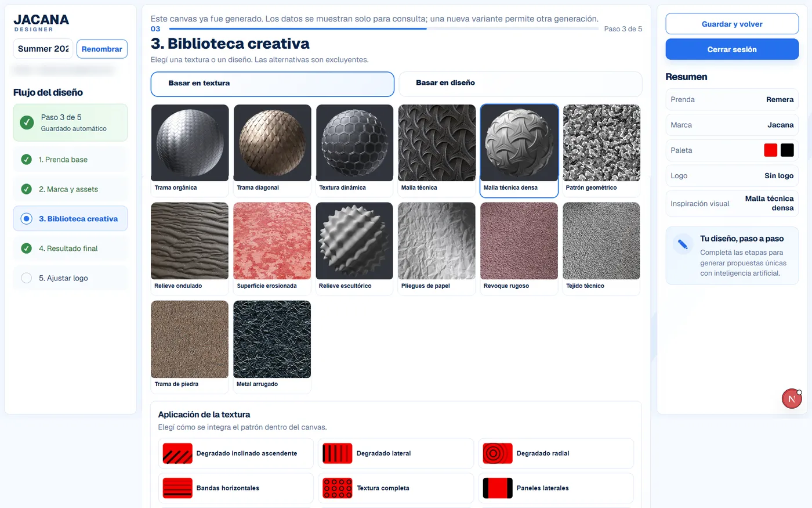This screenshot has width=812, height=508.
Task: Click the check icon next to 4. Resultado final
Action: tap(26, 248)
